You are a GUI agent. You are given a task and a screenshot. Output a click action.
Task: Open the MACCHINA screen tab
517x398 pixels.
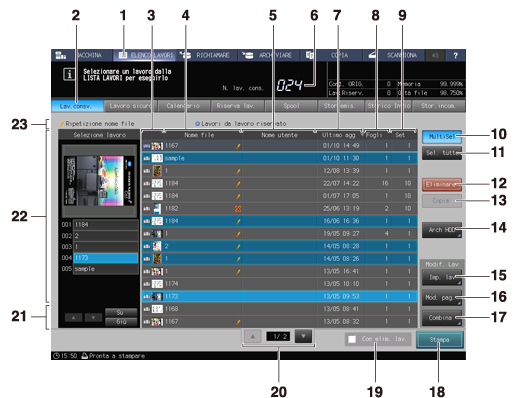82,55
